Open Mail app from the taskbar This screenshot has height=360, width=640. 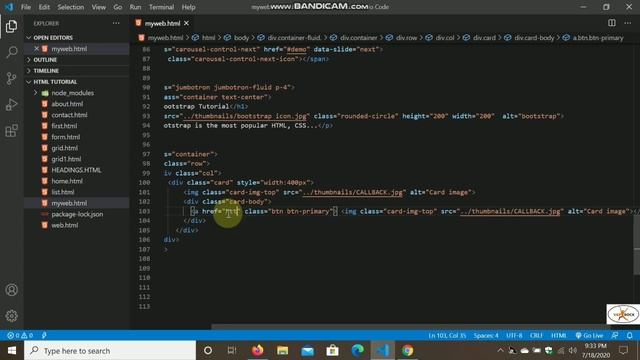(x=307, y=350)
